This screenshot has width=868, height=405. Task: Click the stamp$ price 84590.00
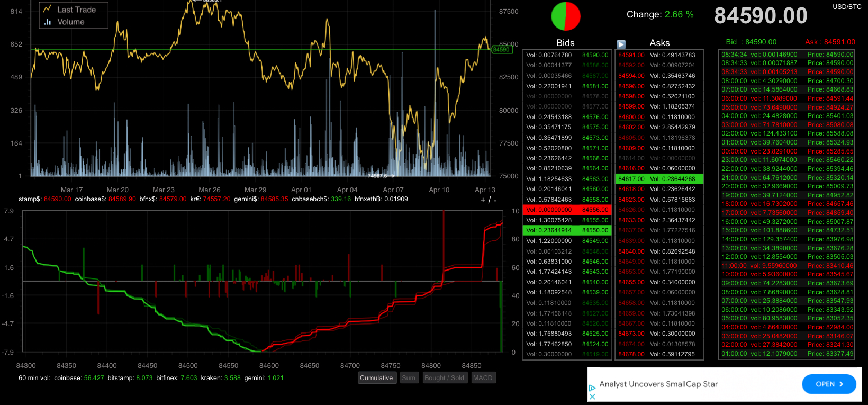click(57, 199)
